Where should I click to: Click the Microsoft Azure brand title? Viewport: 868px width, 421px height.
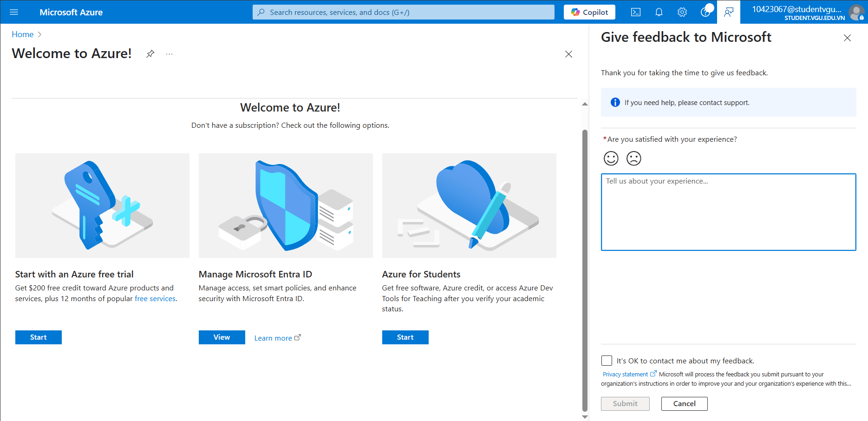(x=71, y=12)
